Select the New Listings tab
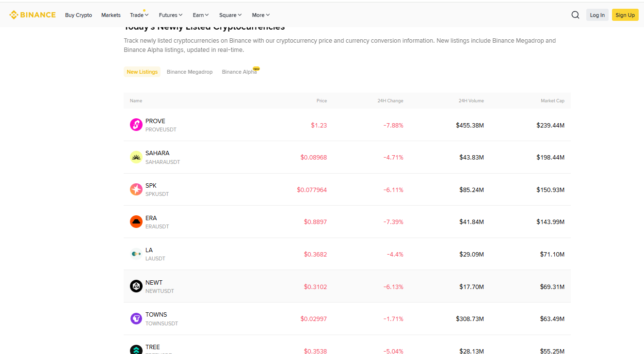This screenshot has width=644, height=354. (142, 72)
